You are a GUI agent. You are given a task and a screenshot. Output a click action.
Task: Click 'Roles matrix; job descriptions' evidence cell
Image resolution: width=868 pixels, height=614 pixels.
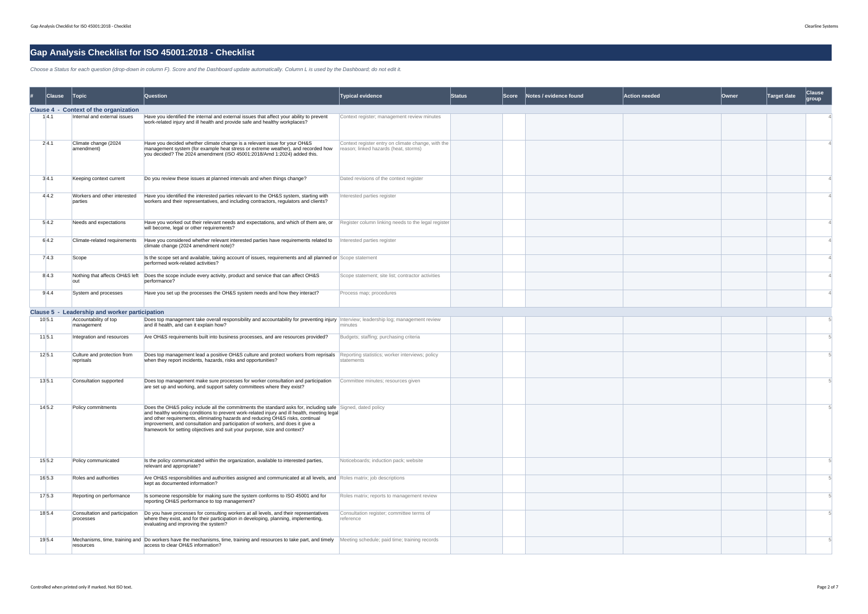(394, 484)
